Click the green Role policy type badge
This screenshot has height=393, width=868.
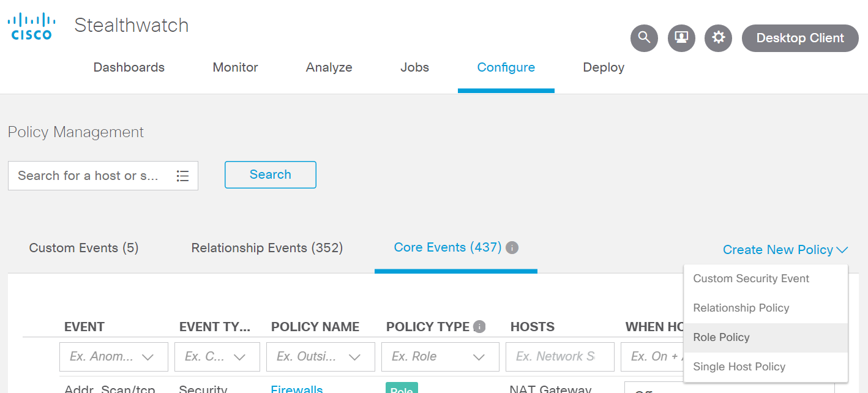point(402,387)
